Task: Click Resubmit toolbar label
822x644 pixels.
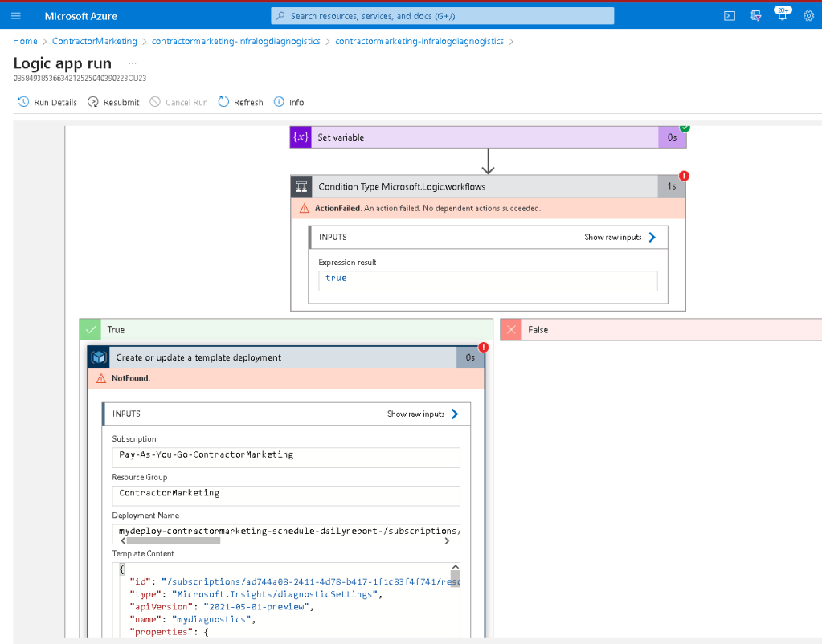Action: [121, 102]
